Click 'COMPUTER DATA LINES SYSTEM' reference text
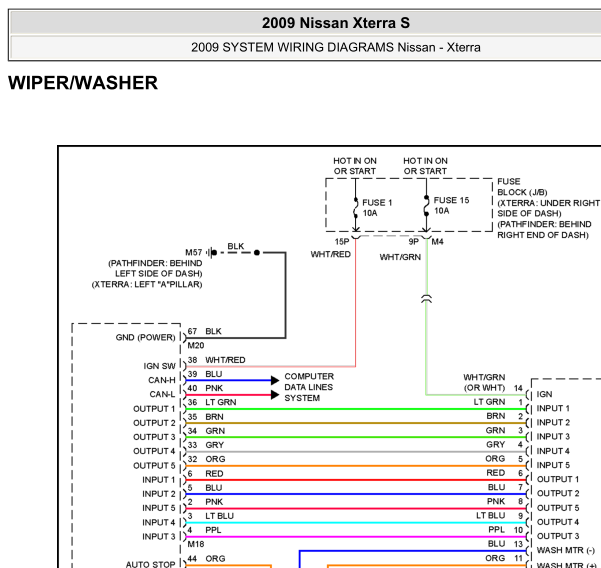Viewport: 601px width, 568px height. [x=309, y=387]
